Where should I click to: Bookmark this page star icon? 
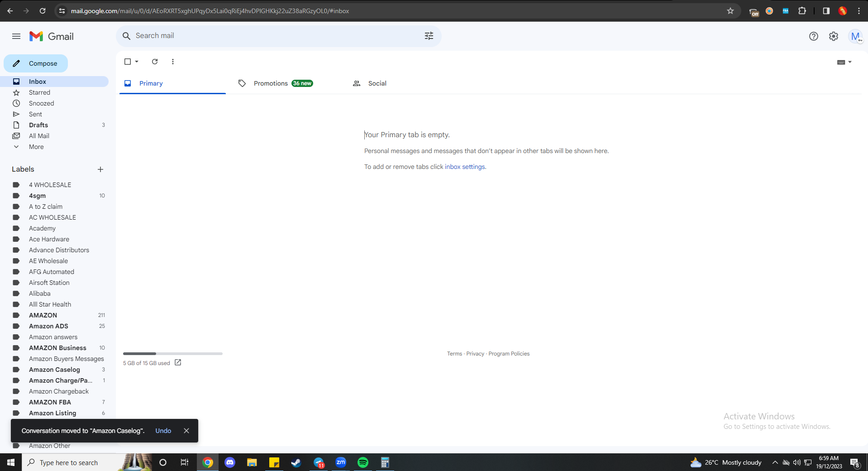tap(730, 11)
